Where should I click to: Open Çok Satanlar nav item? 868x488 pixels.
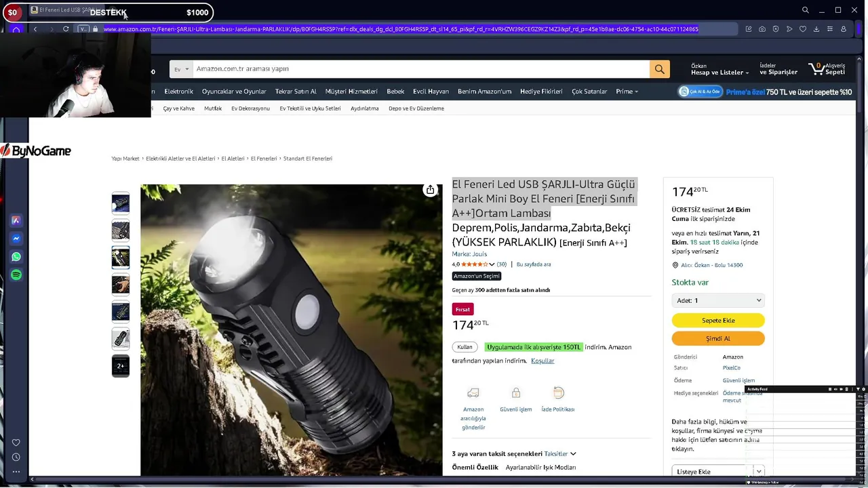tap(589, 91)
